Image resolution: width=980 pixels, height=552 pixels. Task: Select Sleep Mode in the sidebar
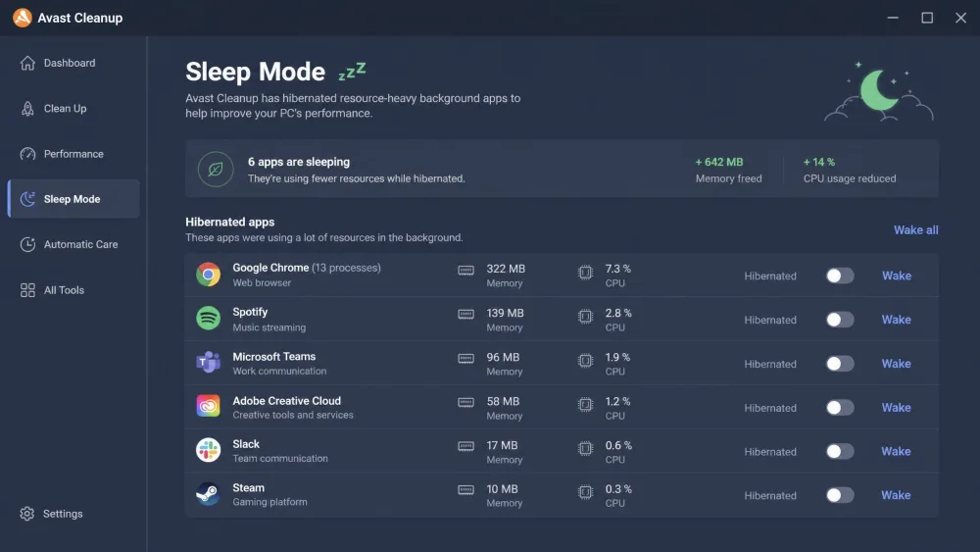73,199
